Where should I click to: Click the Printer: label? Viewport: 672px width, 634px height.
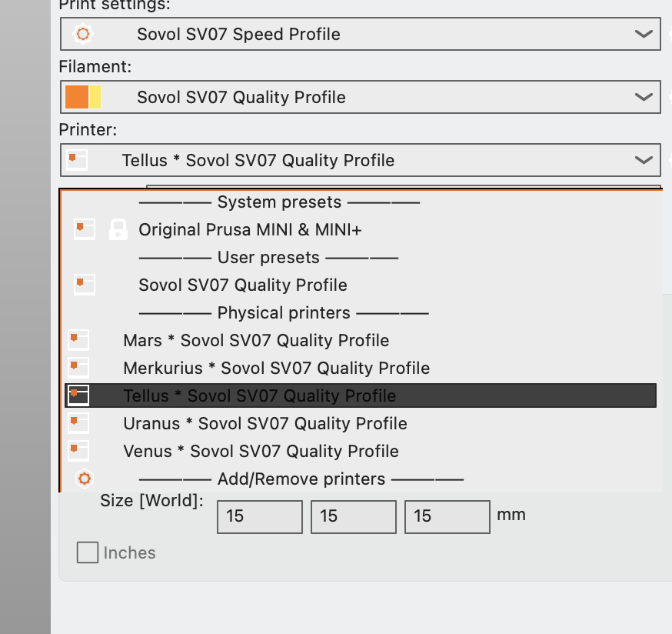(x=88, y=129)
